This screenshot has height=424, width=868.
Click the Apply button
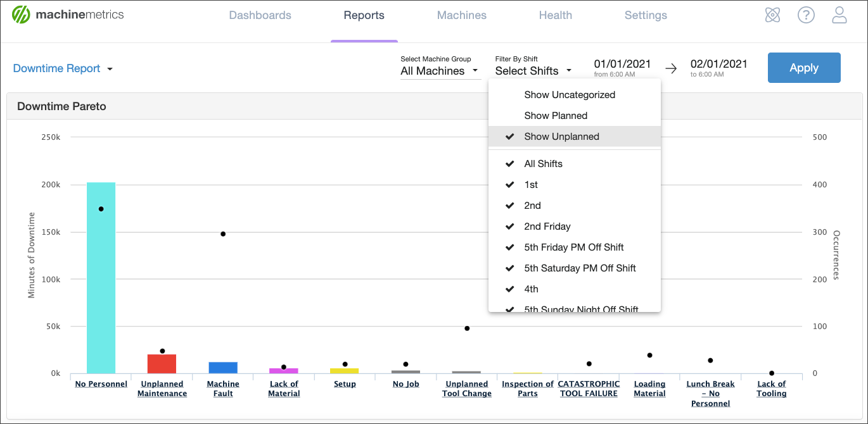[804, 68]
